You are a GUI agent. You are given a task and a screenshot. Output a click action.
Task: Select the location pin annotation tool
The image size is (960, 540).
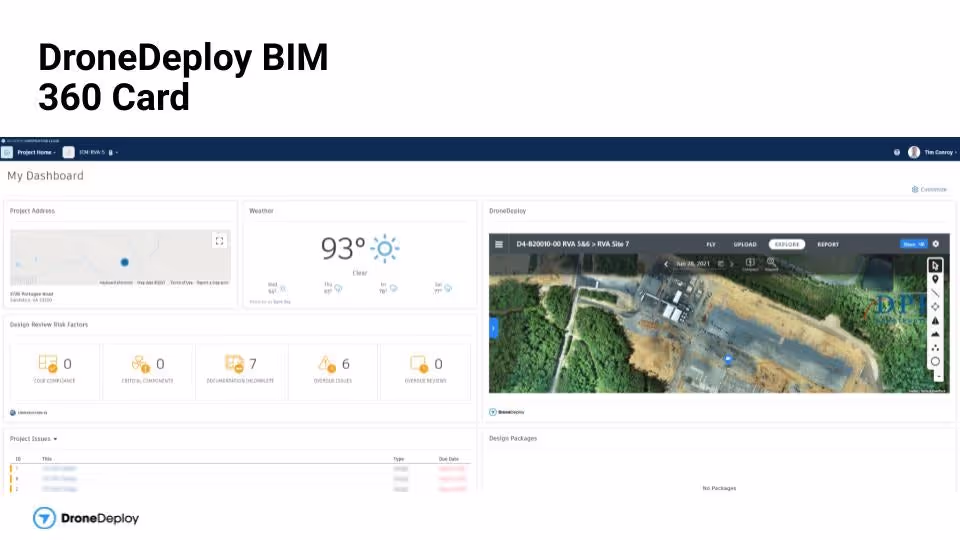[x=935, y=279]
